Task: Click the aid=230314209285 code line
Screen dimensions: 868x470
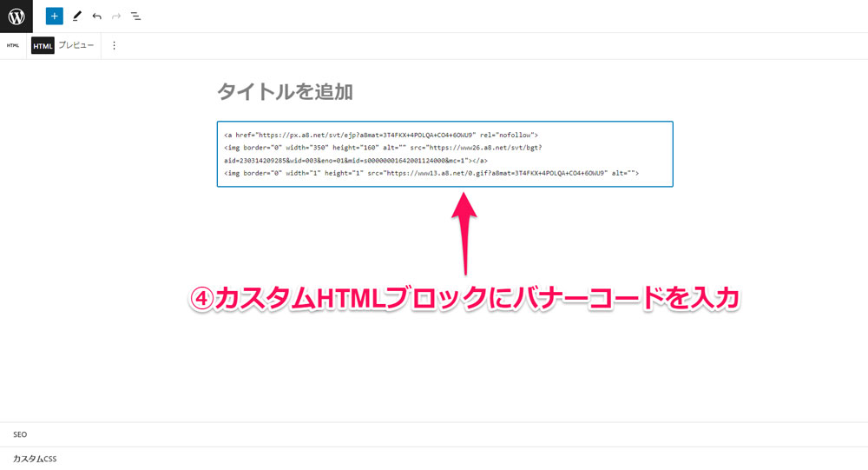Action: (x=356, y=161)
